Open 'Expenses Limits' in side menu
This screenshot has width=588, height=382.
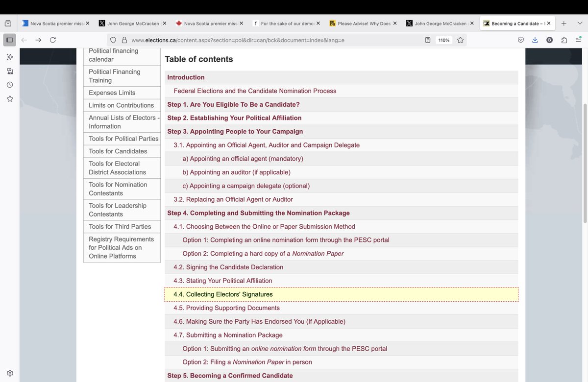point(112,93)
